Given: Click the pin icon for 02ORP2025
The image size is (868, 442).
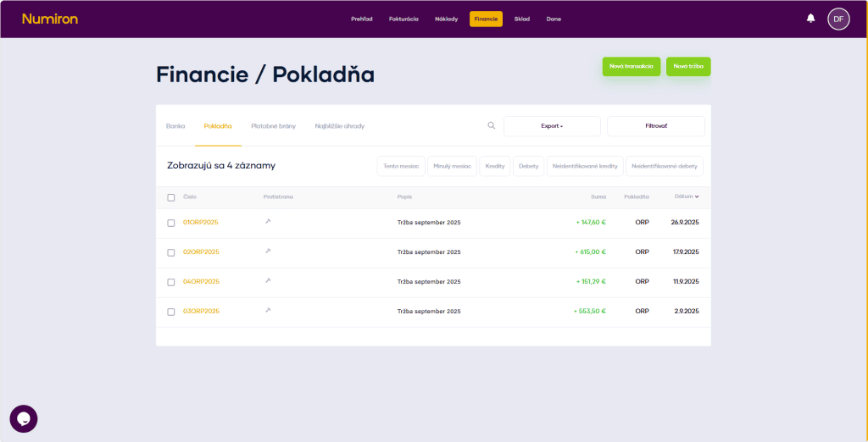Looking at the screenshot, I should [x=268, y=251].
